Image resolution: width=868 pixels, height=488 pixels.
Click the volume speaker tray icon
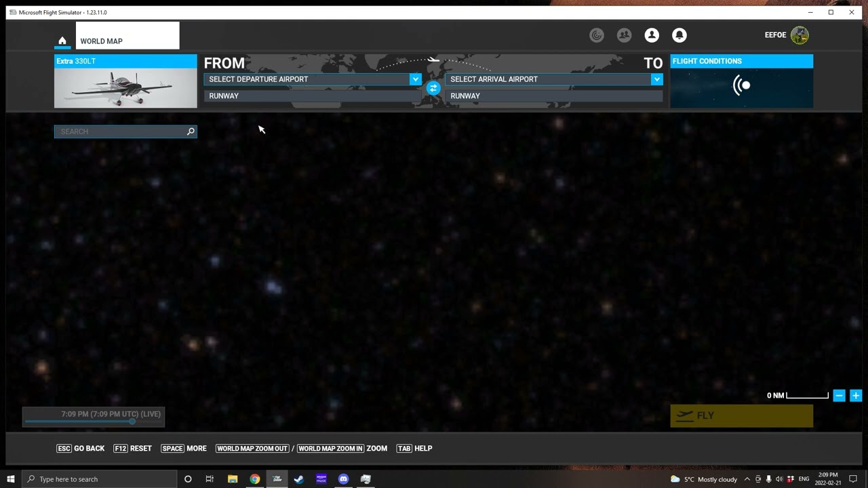tap(779, 479)
